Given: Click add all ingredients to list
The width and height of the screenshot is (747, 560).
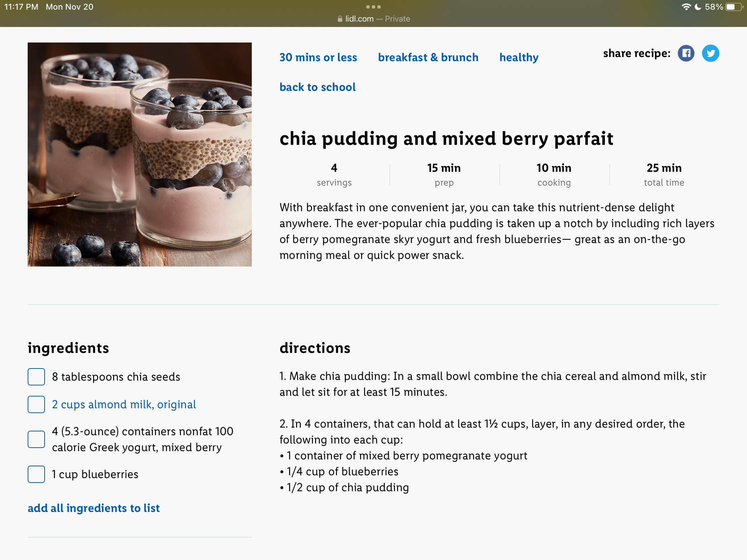Looking at the screenshot, I should pyautogui.click(x=94, y=508).
